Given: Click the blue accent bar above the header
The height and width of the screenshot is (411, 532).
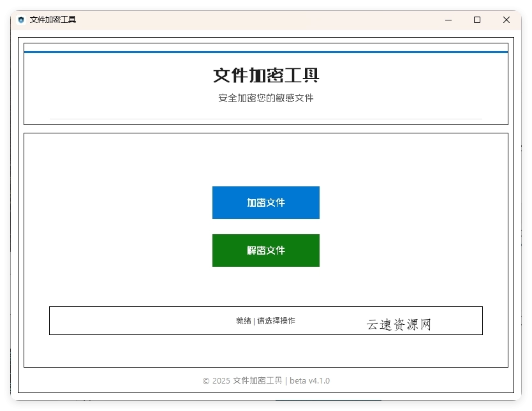Looking at the screenshot, I should (x=265, y=49).
